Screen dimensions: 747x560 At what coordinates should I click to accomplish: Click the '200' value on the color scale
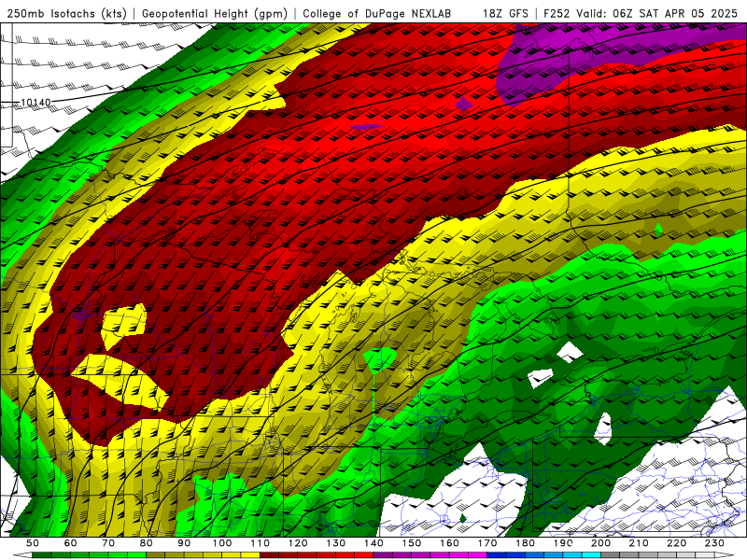point(600,543)
